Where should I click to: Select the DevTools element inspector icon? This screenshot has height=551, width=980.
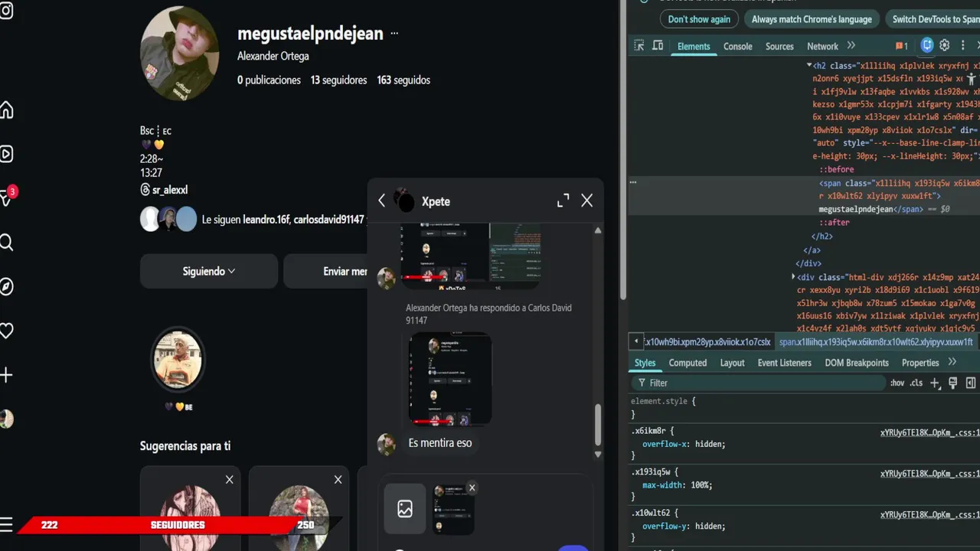(x=639, y=46)
